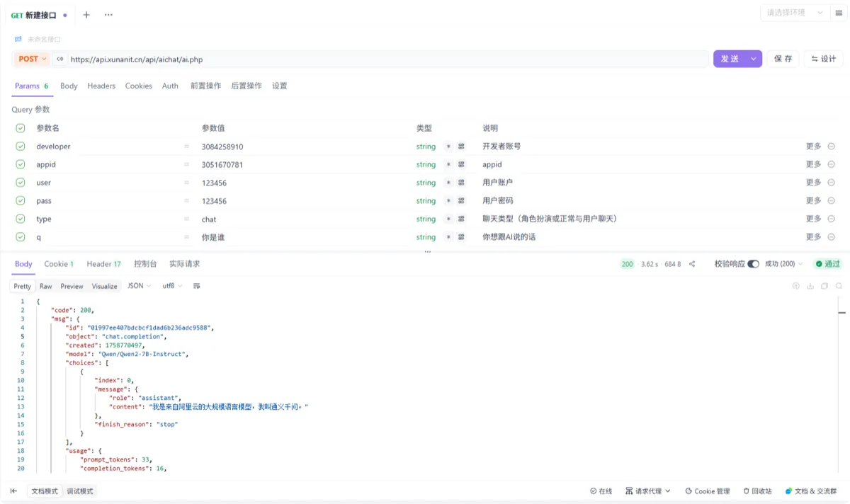The width and height of the screenshot is (850, 504).
Task: Click the 保存 save button
Action: click(783, 59)
